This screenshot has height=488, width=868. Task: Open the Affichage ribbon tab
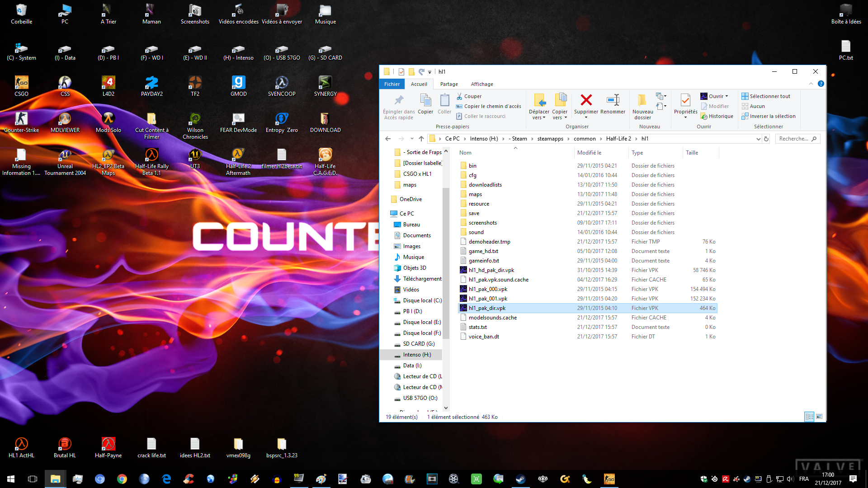coord(482,84)
